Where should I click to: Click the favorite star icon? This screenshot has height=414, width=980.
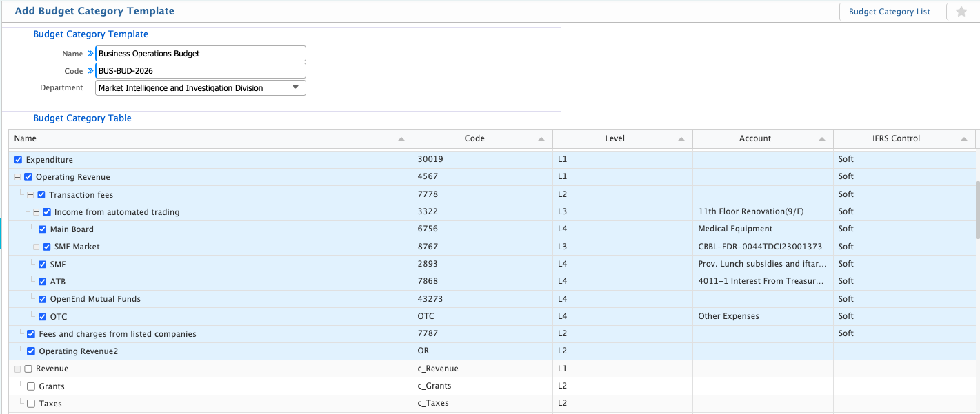961,12
